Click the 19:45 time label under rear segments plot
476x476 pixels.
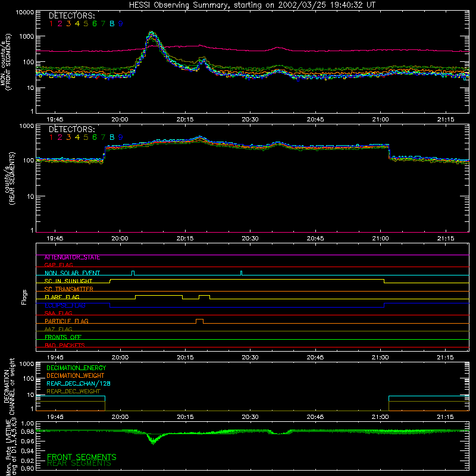tap(55, 239)
